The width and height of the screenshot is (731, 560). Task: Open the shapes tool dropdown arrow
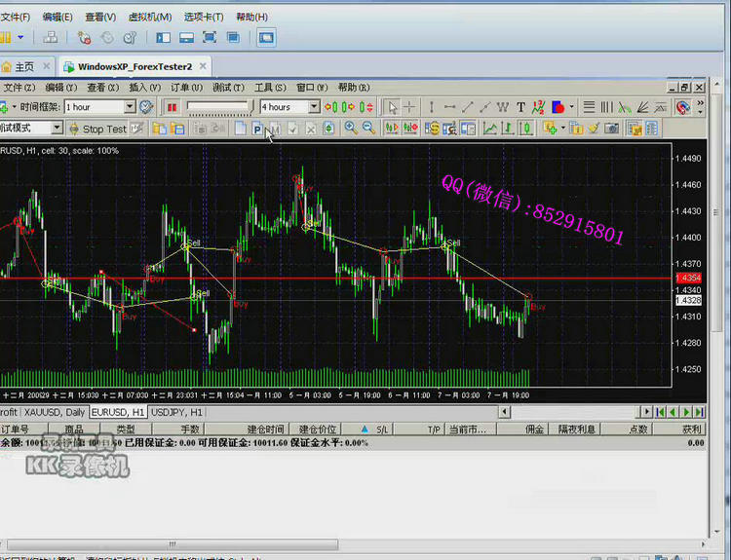point(572,107)
